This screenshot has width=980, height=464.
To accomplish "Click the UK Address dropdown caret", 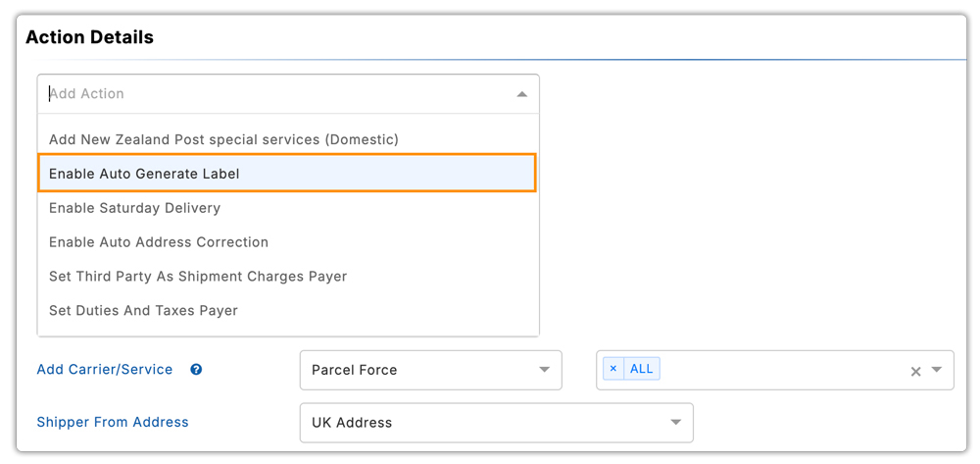I will tap(675, 423).
